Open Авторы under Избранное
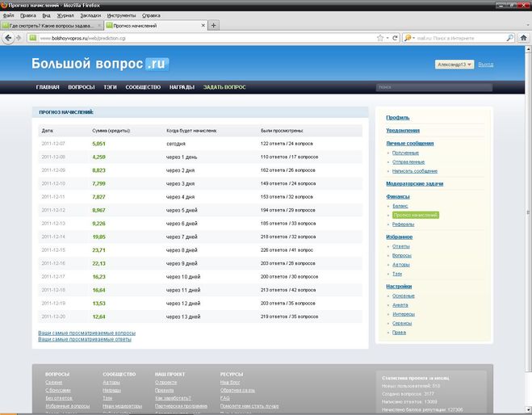Viewport: 532px width, 415px height. coord(401,265)
